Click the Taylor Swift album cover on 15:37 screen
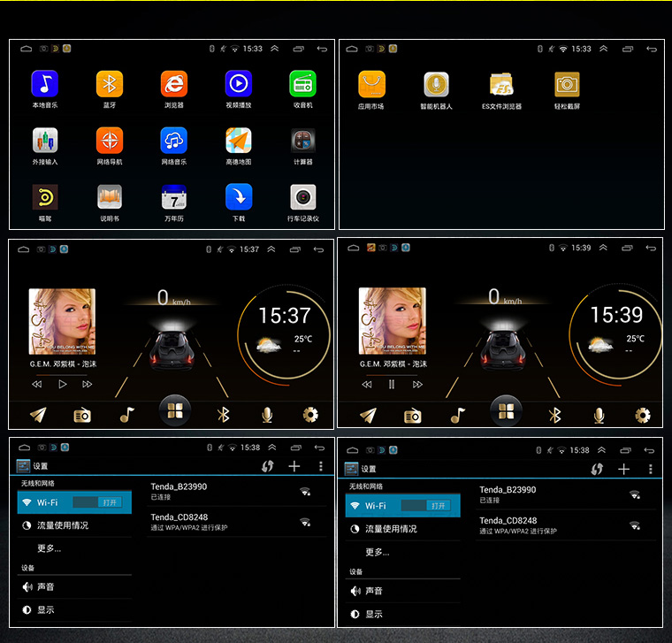 point(62,322)
